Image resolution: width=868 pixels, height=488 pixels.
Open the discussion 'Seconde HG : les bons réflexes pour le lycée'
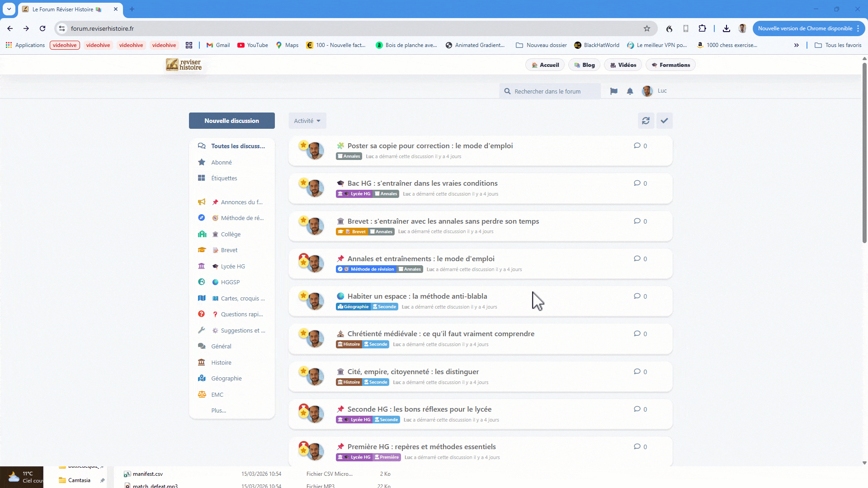[x=419, y=409]
